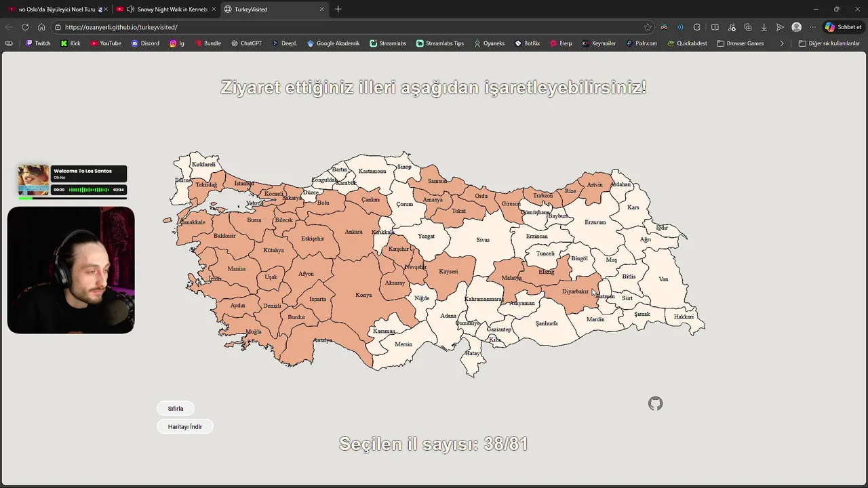Select Kars province on the map
This screenshot has width=868, height=488.
633,207
